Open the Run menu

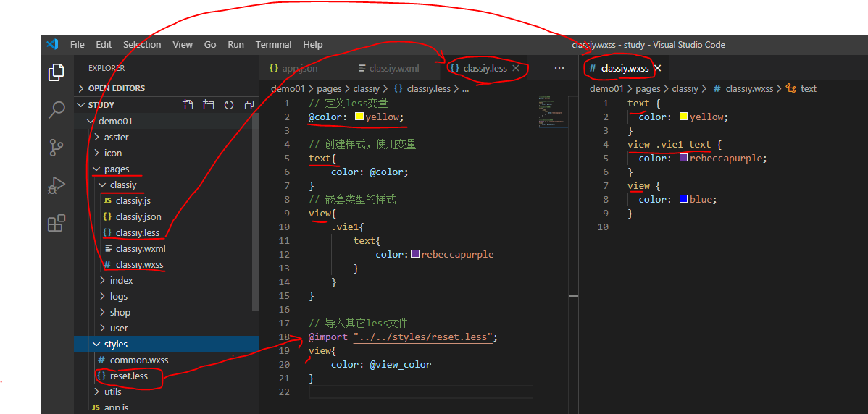(x=235, y=45)
